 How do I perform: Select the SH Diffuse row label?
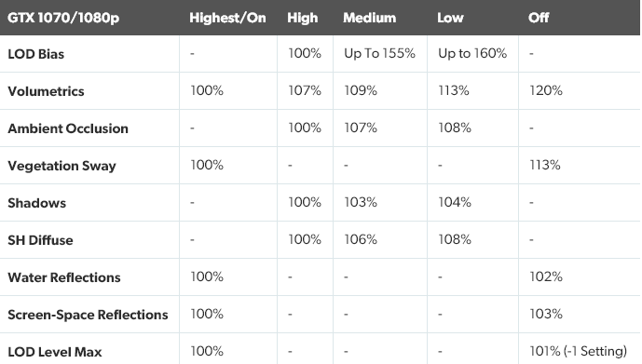coord(40,240)
